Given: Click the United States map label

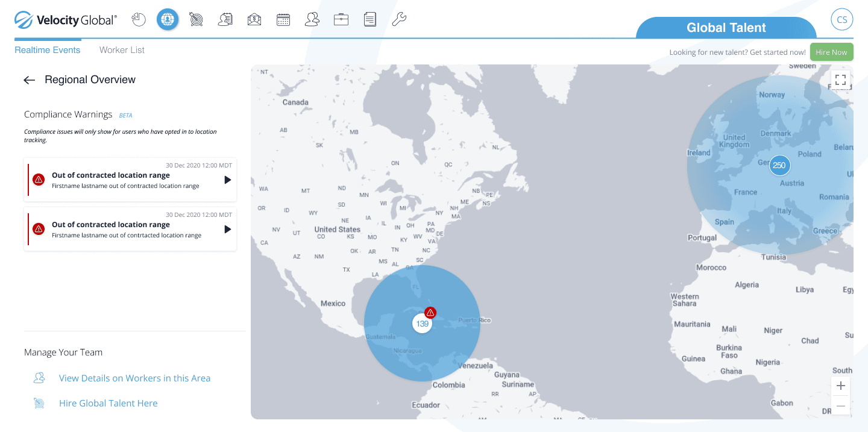Looking at the screenshot, I should tap(337, 230).
